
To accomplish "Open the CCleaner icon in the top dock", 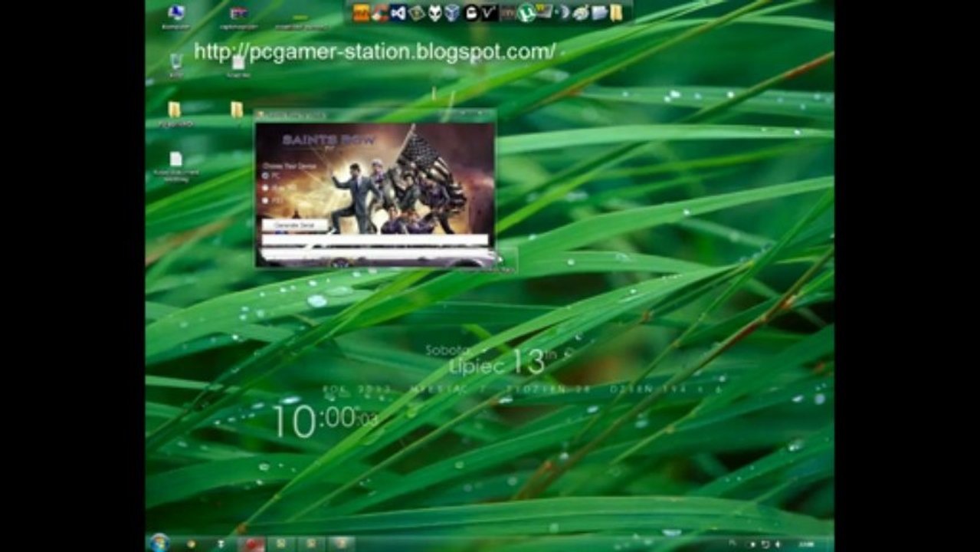I will 380,13.
